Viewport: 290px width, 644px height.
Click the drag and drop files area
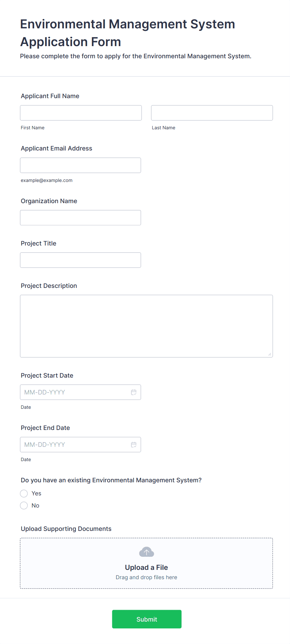pos(146,577)
